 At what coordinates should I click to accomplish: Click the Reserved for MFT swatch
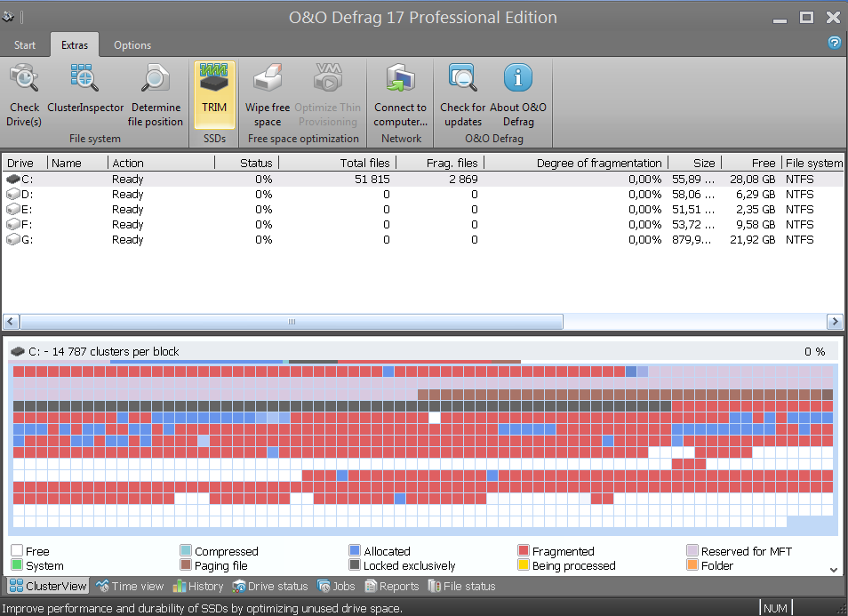[692, 550]
